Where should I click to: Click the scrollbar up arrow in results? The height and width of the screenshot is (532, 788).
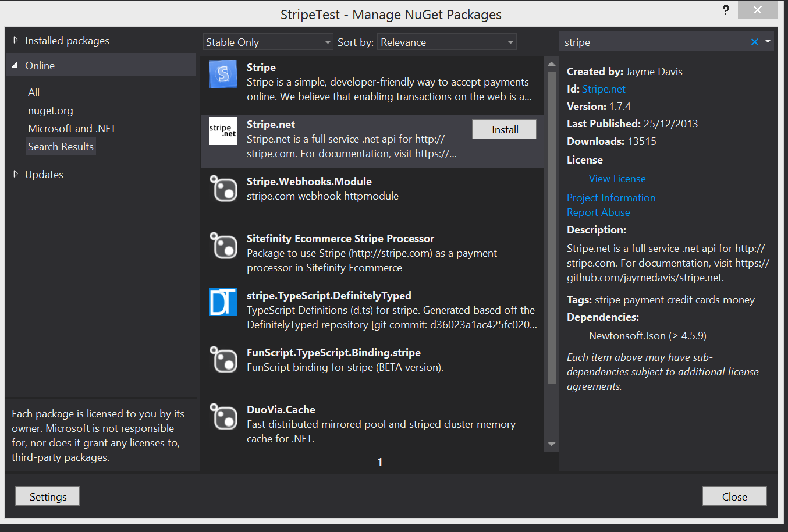551,63
